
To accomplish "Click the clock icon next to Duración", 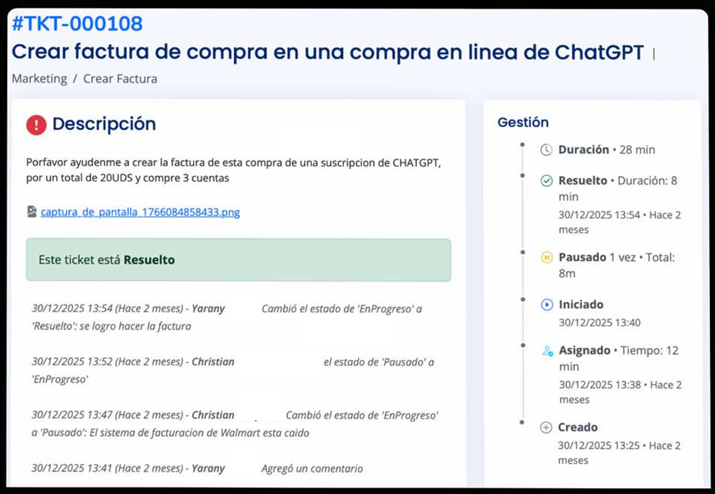I will pos(546,150).
